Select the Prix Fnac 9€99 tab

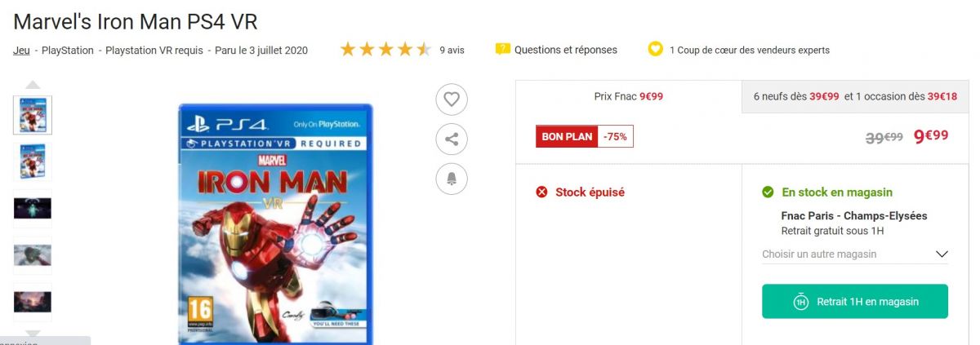pos(628,96)
